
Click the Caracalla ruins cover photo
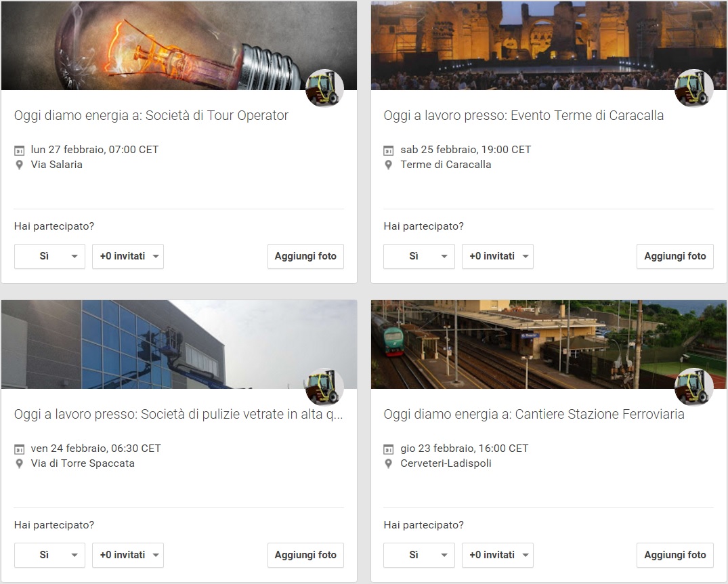549,45
